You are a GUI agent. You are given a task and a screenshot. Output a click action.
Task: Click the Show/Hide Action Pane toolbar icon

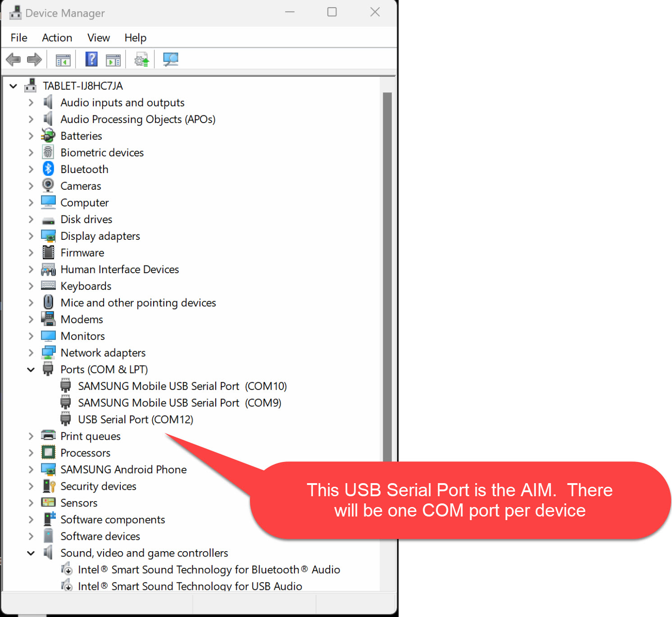tap(113, 59)
